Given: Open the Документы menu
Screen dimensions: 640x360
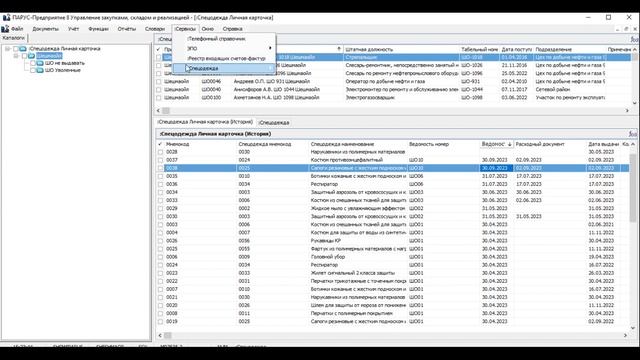Looking at the screenshot, I should click(x=46, y=29).
